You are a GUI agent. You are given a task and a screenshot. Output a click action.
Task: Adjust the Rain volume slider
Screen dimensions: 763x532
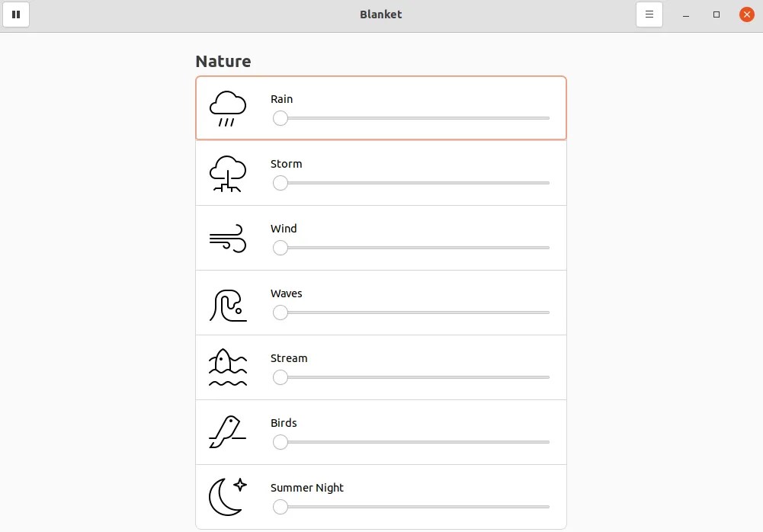pyautogui.click(x=412, y=118)
